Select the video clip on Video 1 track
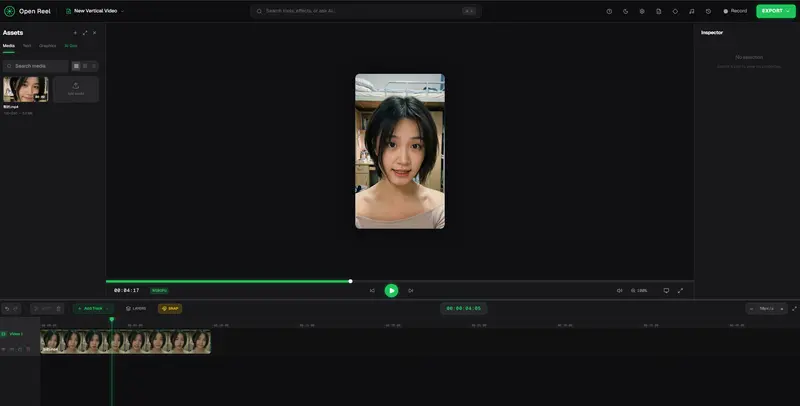 click(x=126, y=341)
